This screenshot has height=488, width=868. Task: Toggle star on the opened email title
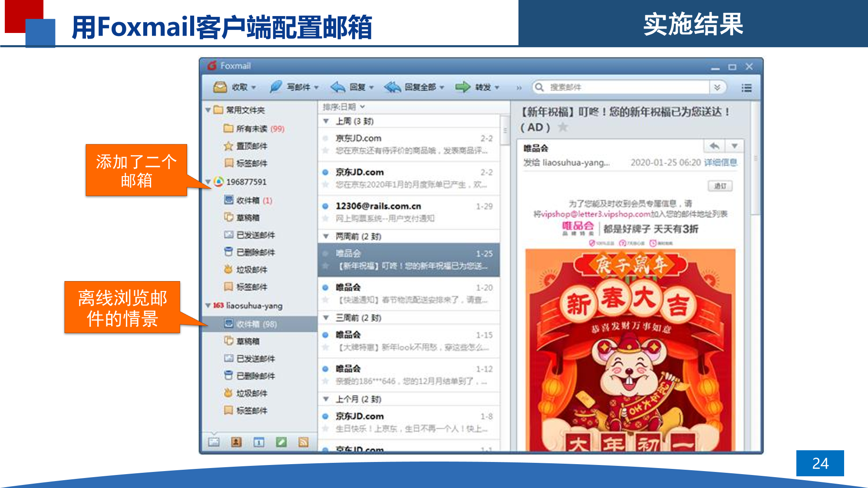[563, 127]
